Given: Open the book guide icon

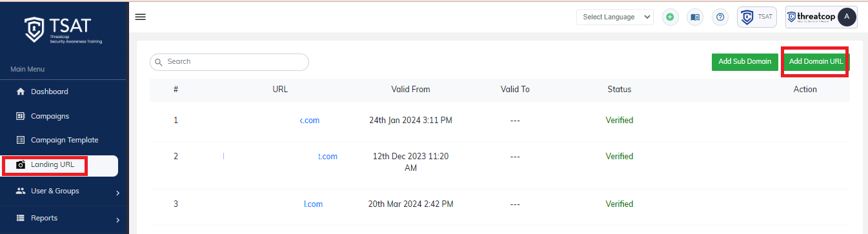Looking at the screenshot, I should 694,17.
